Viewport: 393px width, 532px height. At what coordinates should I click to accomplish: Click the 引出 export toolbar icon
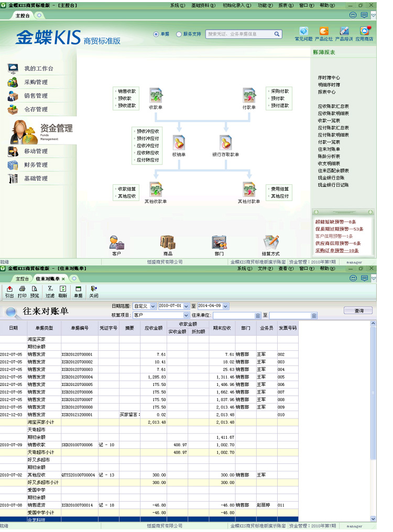[9, 292]
